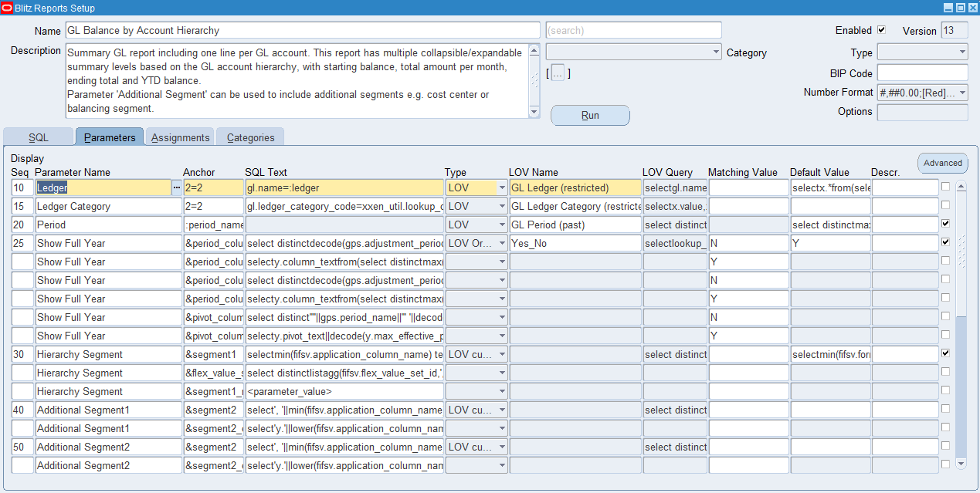Screen dimensions: 980x493
Task: Maximize the Blitz Reports Setup window
Action: tap(961, 8)
